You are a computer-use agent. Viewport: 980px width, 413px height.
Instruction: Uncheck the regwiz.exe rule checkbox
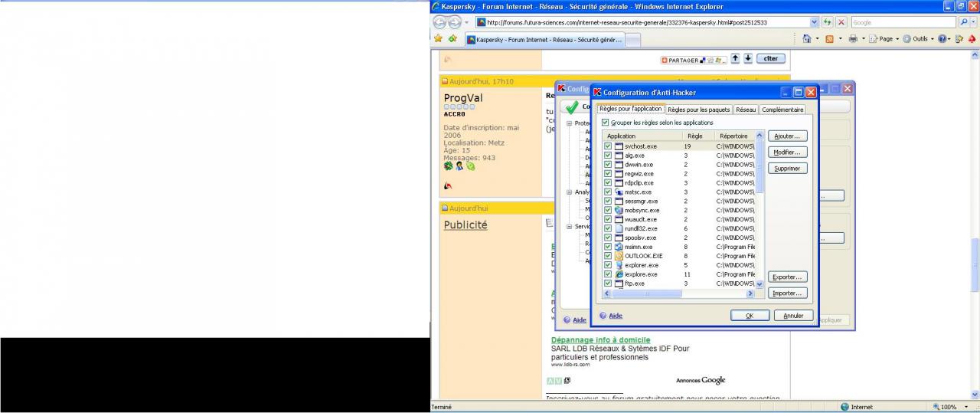pyautogui.click(x=608, y=173)
